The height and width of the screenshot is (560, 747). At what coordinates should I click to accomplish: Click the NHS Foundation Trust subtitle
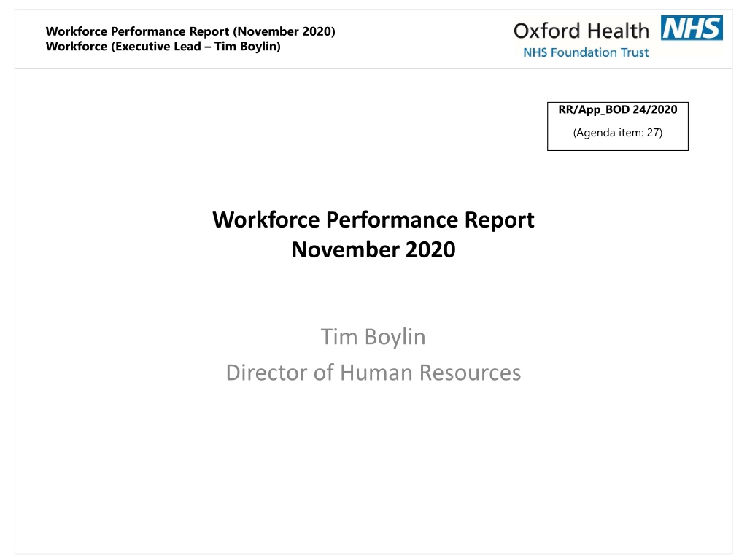(586, 52)
